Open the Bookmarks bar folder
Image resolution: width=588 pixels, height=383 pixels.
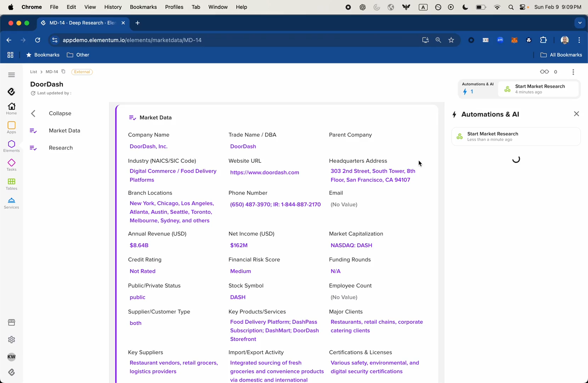coord(43,55)
